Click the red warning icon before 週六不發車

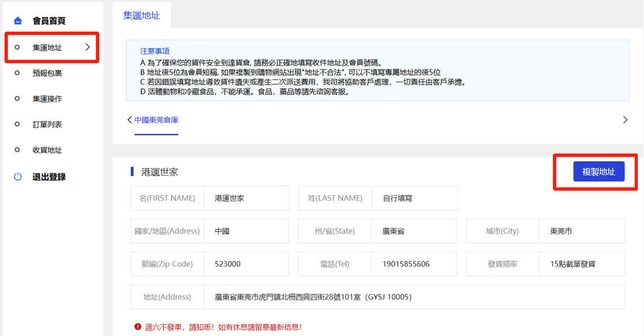(137, 327)
